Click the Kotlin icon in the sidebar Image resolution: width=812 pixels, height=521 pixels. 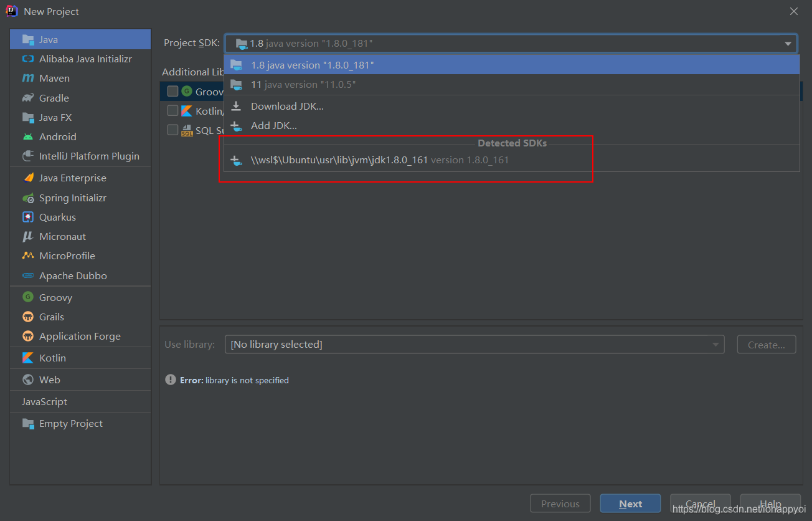click(28, 358)
